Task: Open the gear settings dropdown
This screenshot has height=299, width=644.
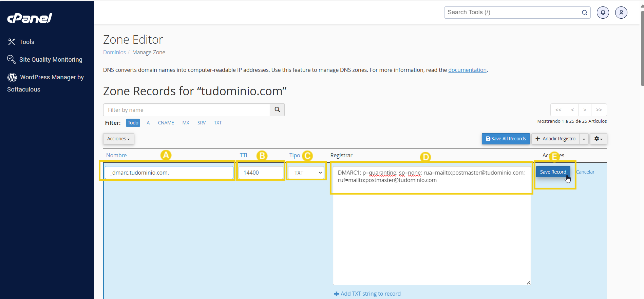Action: tap(599, 139)
